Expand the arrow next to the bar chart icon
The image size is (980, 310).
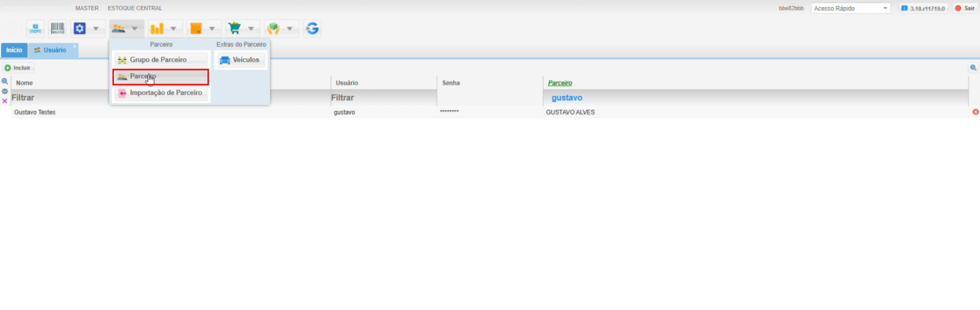[x=173, y=29]
